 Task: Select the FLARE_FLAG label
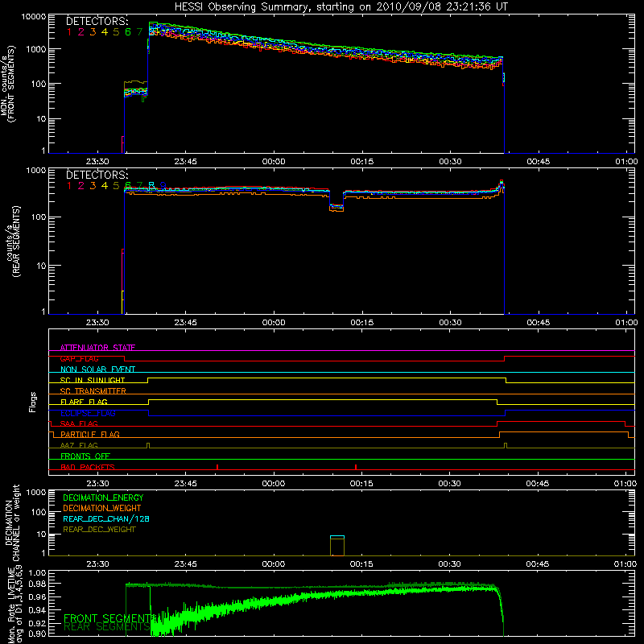84,402
